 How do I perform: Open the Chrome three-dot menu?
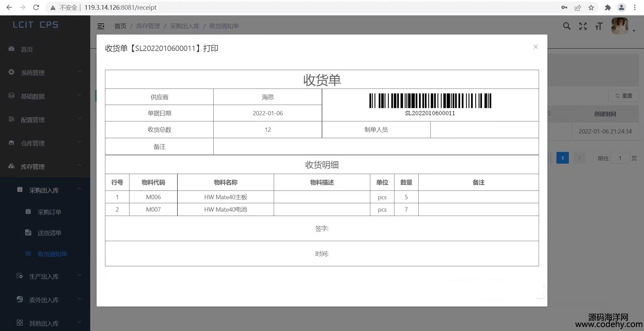(635, 7)
